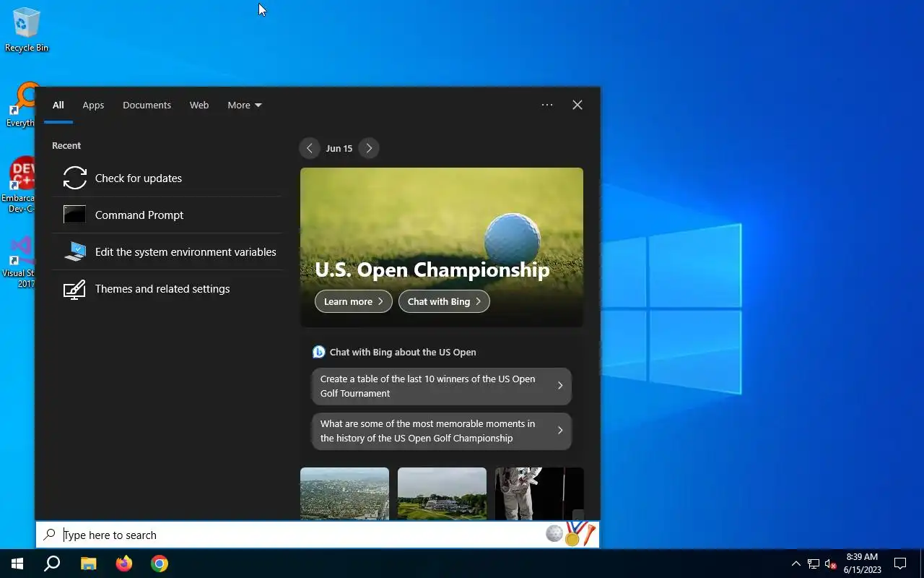Click the magnifier icon inside the search box
Viewport: 924px width, 578px height.
click(x=49, y=535)
